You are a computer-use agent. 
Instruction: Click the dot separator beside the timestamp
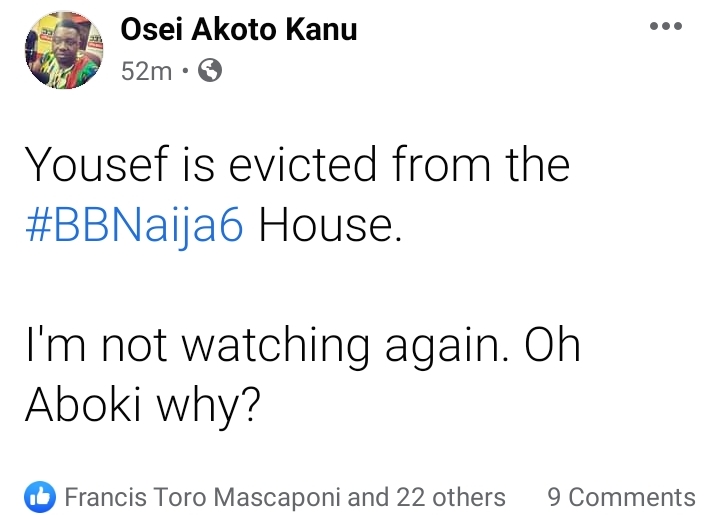185,72
